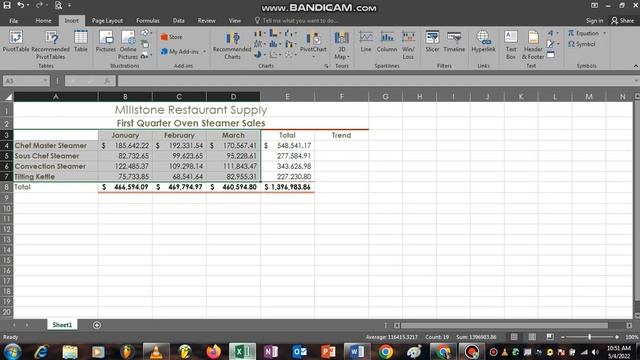Screen dimensions: 640x360
Task: Click the zoom slider handle
Action: 589,337
